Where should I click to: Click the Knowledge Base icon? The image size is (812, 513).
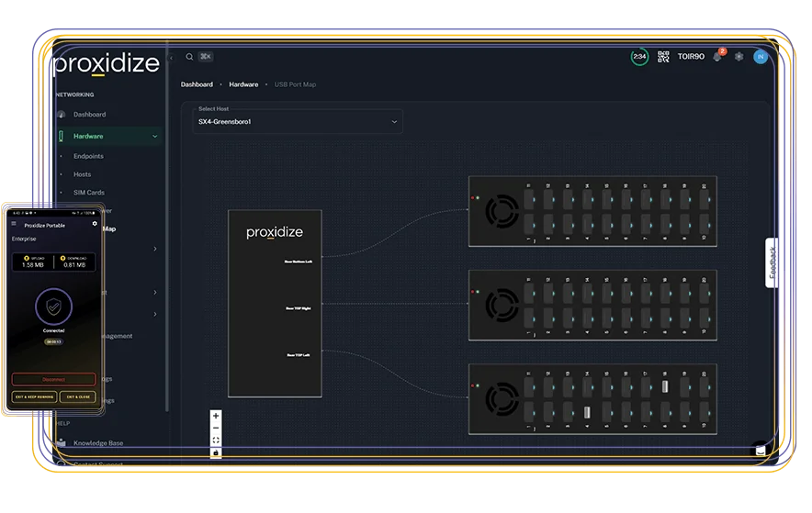click(x=62, y=442)
